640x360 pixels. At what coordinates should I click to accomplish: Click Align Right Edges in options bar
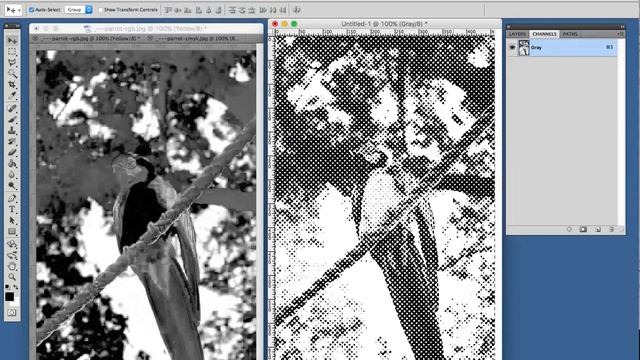pyautogui.click(x=219, y=10)
